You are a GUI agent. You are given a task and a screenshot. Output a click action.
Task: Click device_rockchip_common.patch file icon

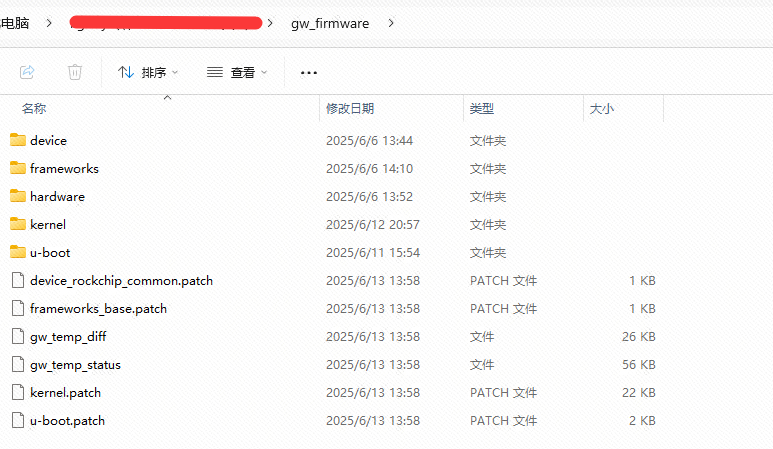click(18, 280)
